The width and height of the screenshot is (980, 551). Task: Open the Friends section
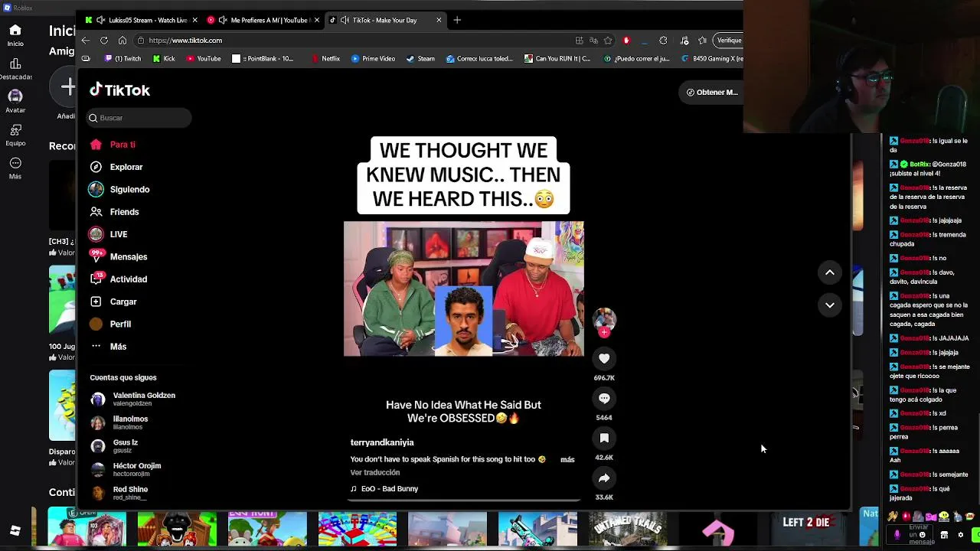(114, 212)
